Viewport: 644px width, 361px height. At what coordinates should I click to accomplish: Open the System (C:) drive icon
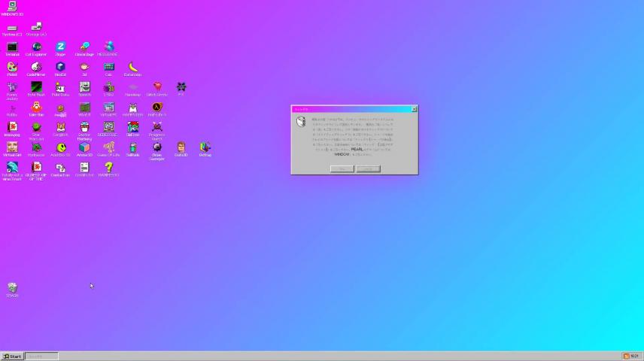(12, 30)
